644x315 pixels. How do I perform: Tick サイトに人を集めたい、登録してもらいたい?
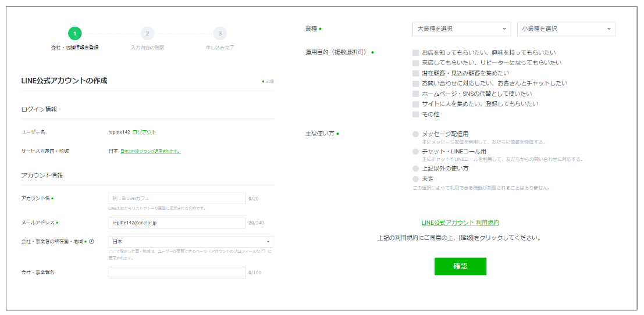point(415,104)
